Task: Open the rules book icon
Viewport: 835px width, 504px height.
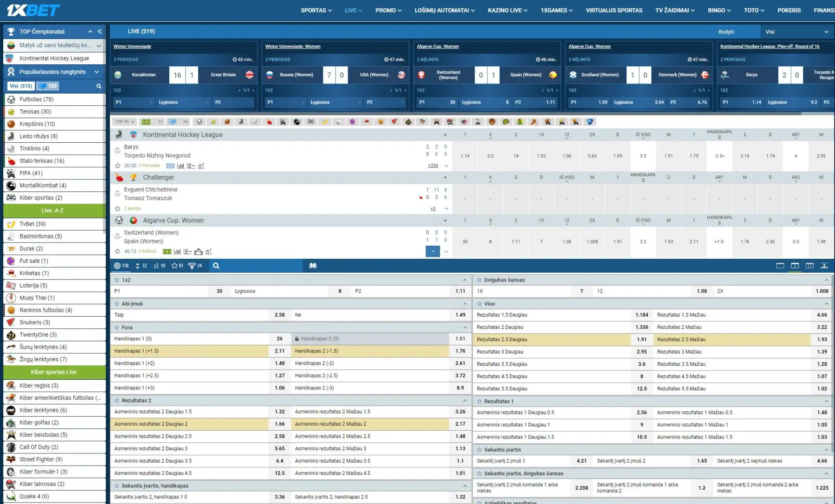Action: [x=313, y=266]
